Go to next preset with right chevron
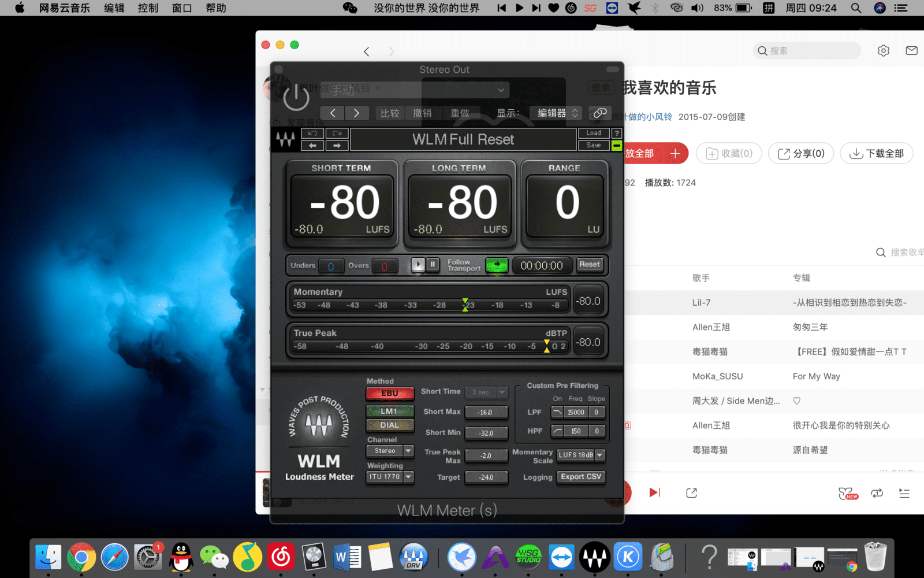The height and width of the screenshot is (578, 924). 357,113
